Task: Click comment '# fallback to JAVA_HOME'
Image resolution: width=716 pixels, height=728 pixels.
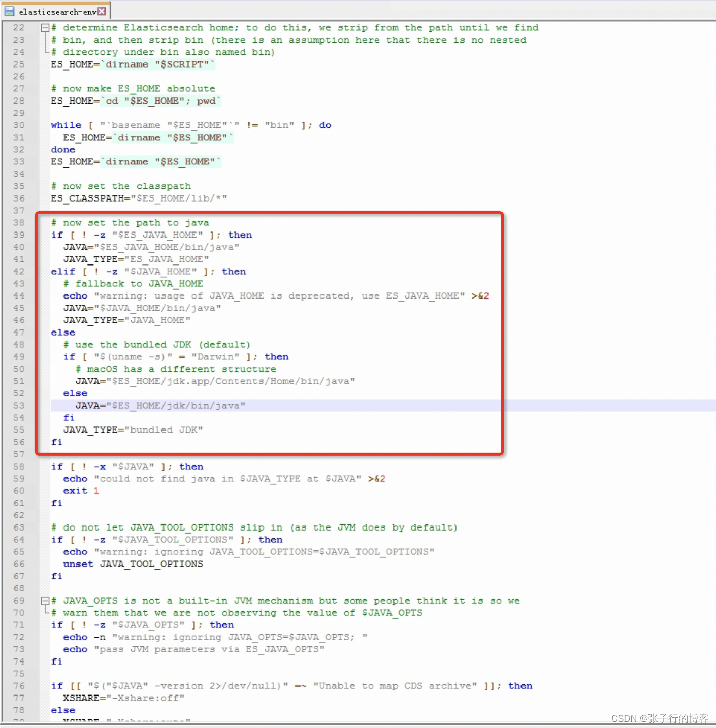Action: pyautogui.click(x=133, y=284)
